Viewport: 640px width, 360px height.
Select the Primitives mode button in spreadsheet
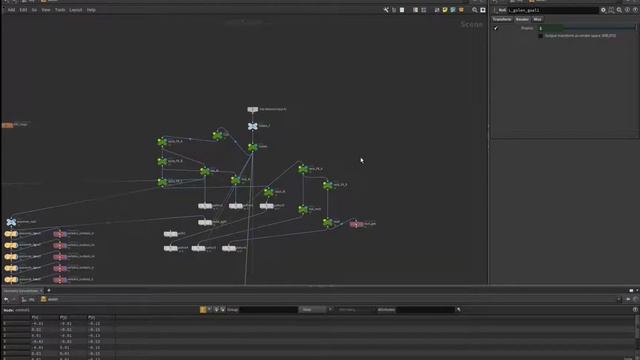(222, 310)
